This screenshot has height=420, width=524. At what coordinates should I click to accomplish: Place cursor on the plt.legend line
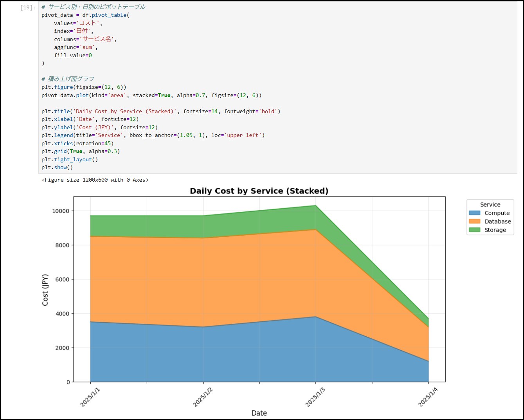(153, 135)
